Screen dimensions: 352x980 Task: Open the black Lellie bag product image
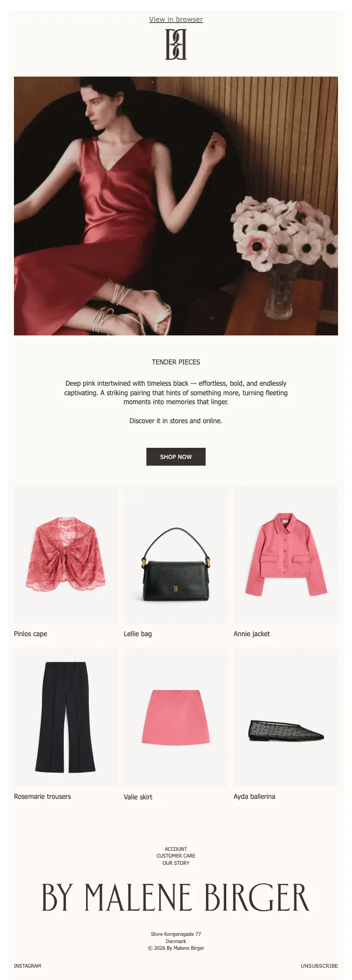176,554
